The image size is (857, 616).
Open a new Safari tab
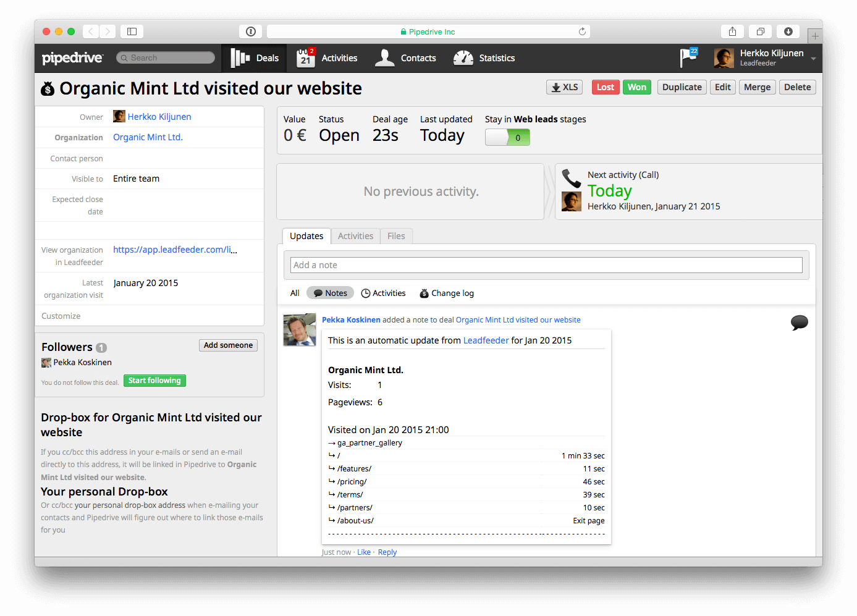point(815,36)
